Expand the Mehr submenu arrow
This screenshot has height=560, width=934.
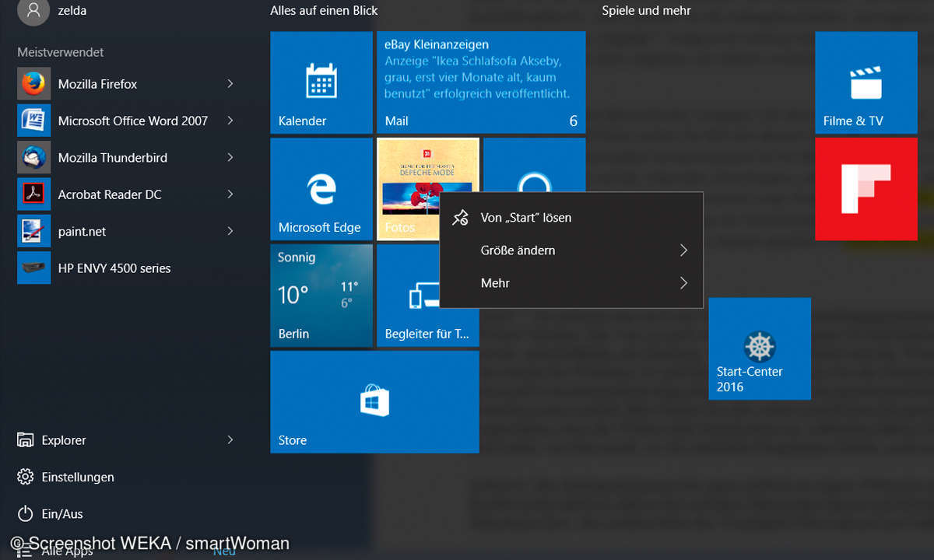coord(683,283)
